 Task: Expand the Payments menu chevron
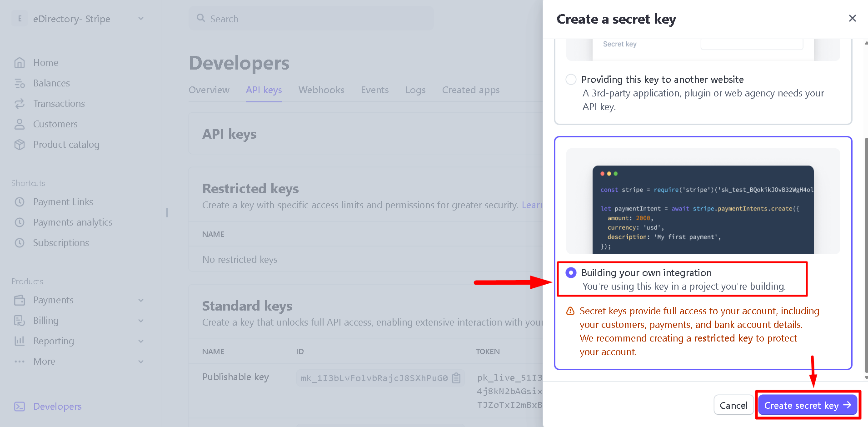point(141,300)
